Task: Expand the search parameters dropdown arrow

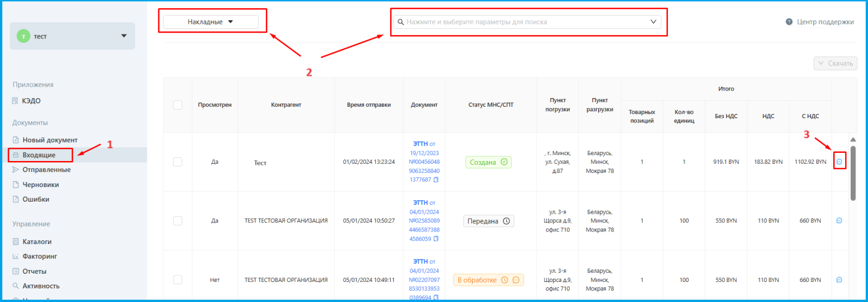Action: tap(653, 22)
